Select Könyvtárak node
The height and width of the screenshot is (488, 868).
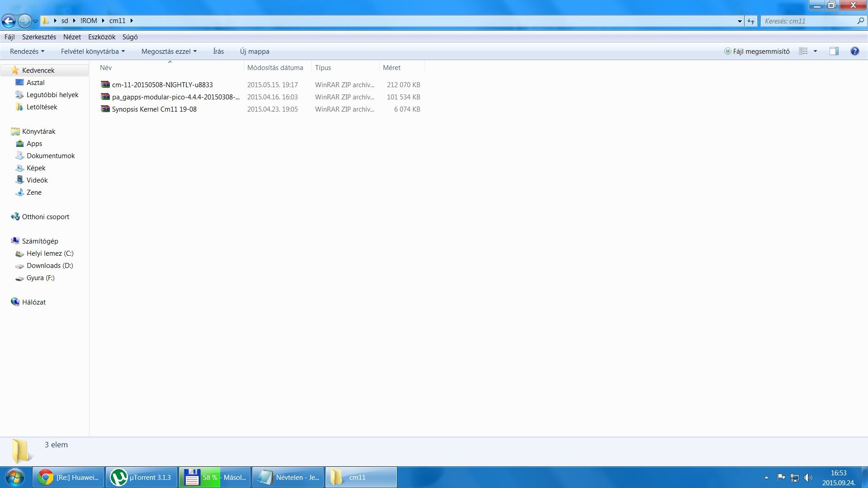pos(39,131)
